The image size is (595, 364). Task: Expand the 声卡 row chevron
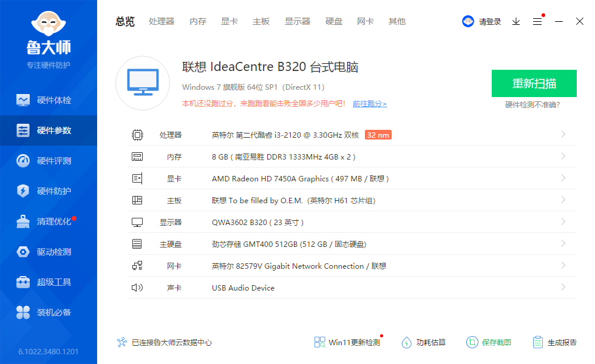[x=563, y=287]
